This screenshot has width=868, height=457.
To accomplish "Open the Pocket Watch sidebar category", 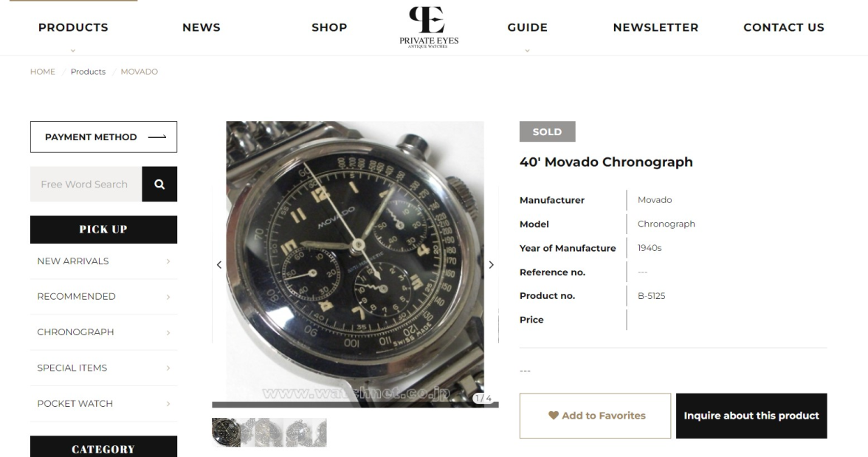I will [x=75, y=404].
